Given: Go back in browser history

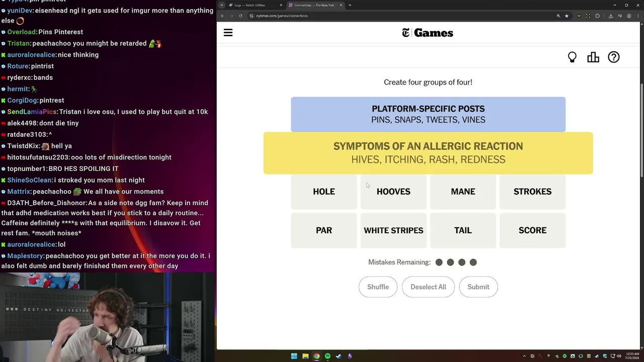Looking at the screenshot, I should tap(222, 16).
